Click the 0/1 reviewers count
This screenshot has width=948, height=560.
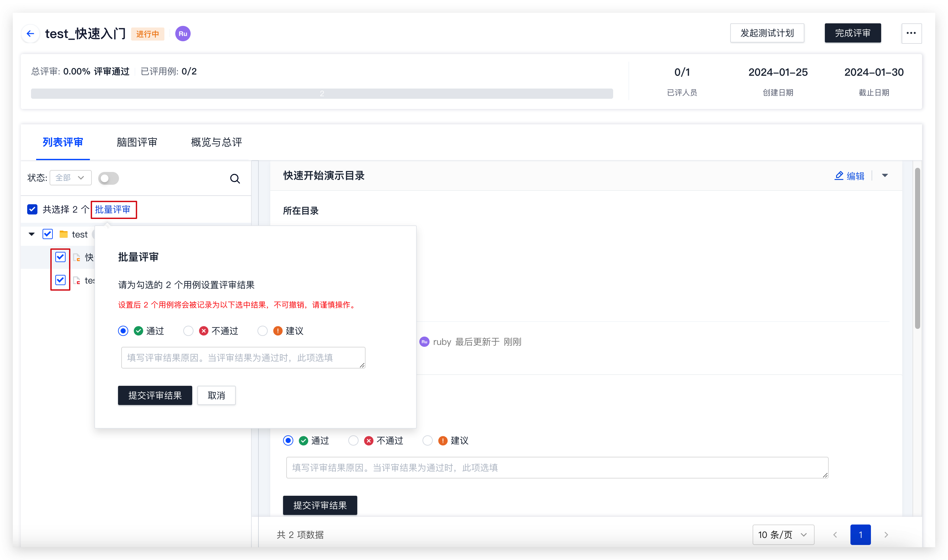pos(682,72)
